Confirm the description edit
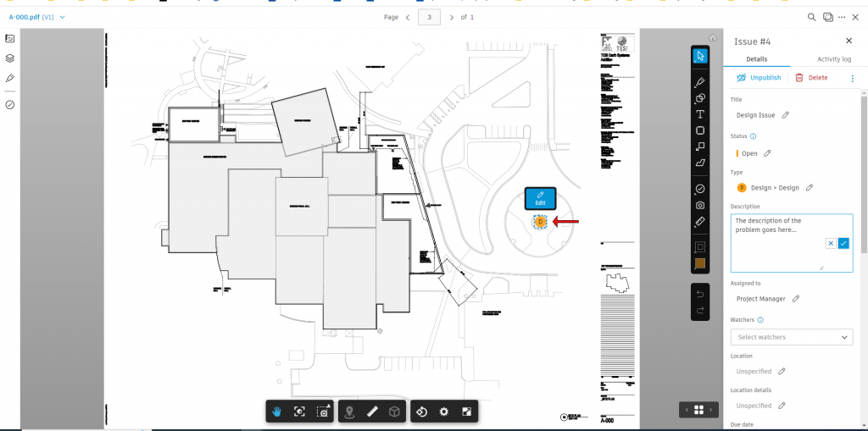This screenshot has width=868, height=431. [x=843, y=243]
